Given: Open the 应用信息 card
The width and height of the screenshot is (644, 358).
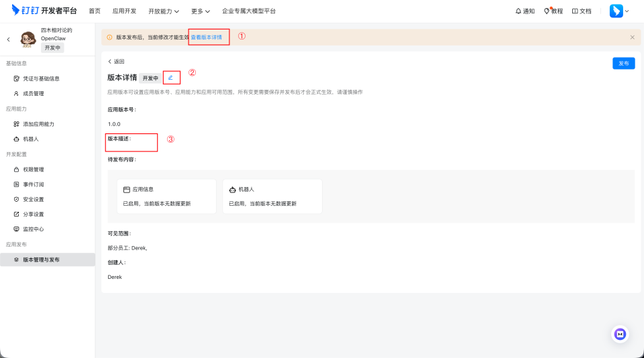Looking at the screenshot, I should (167, 196).
